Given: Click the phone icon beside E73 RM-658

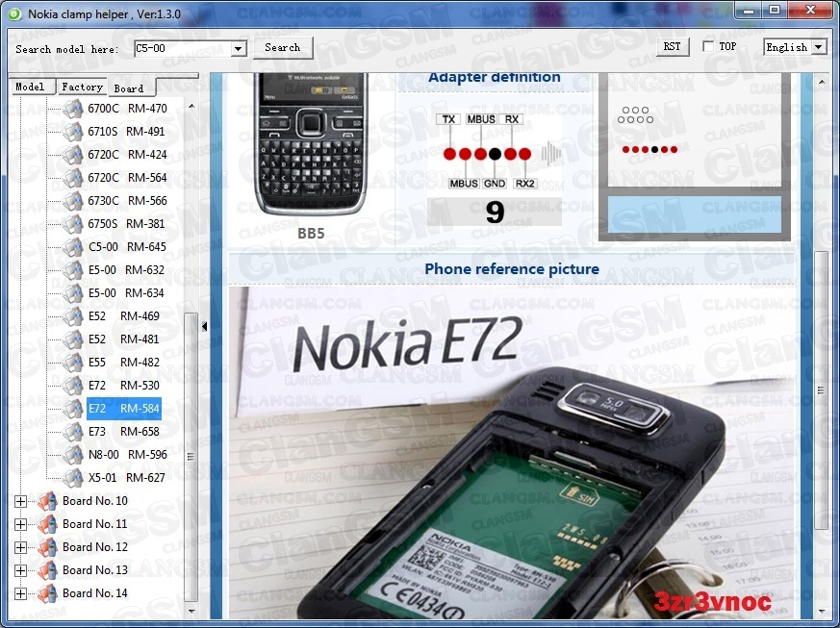Looking at the screenshot, I should pos(73,432).
